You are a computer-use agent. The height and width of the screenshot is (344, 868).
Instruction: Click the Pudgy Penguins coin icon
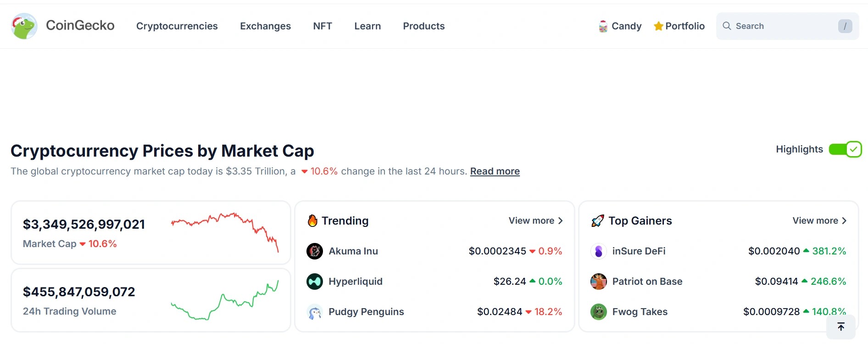[315, 312]
